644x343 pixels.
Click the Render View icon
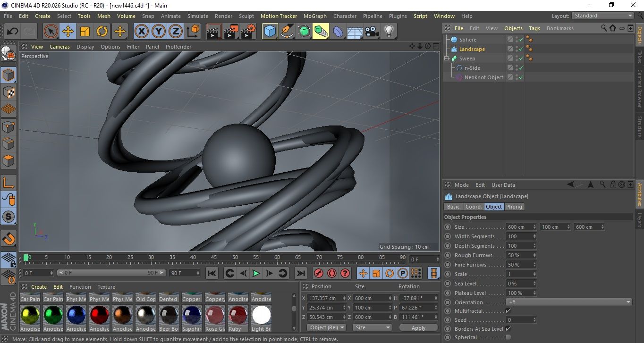click(214, 32)
